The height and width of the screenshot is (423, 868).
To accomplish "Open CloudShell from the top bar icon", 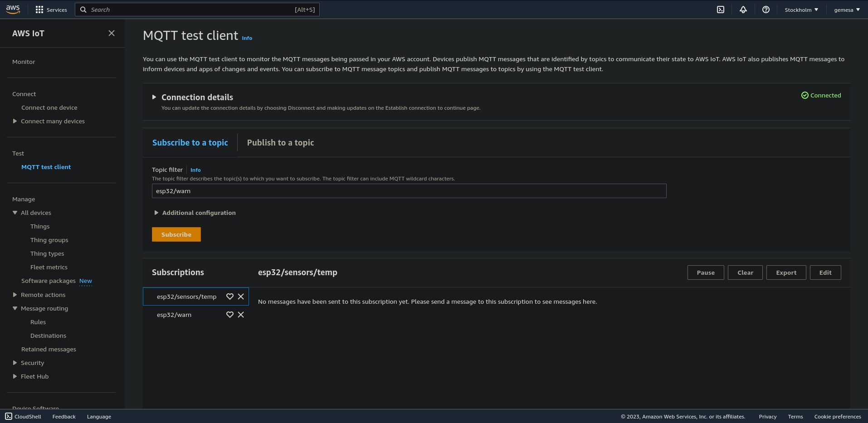I will click(x=721, y=10).
